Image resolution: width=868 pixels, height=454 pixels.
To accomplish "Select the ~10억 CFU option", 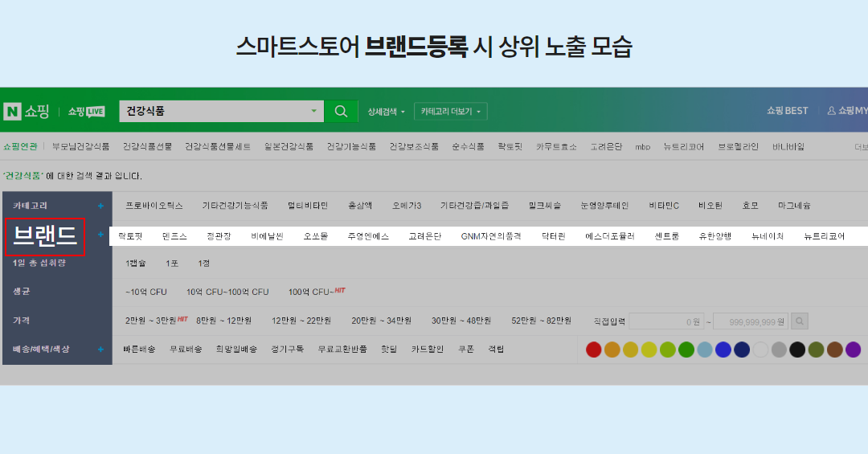I will pyautogui.click(x=146, y=292).
